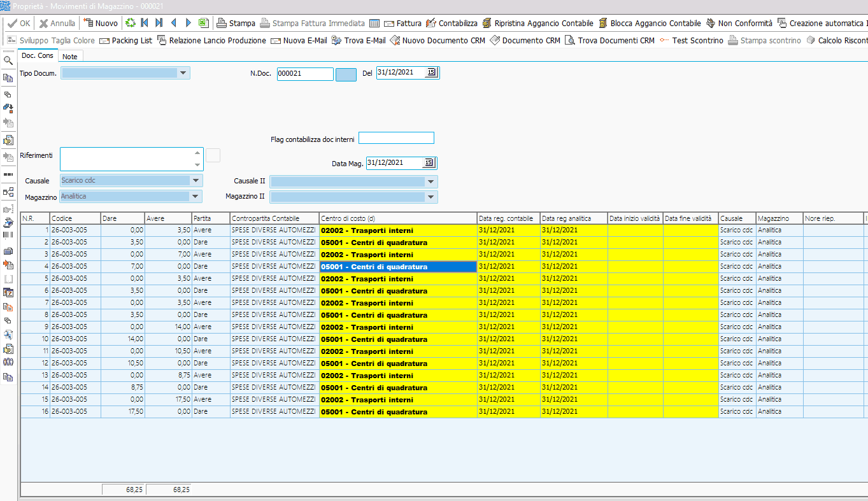Click Contropartita Contabile column header
Screen dimensions: 868x501
pos(274,218)
